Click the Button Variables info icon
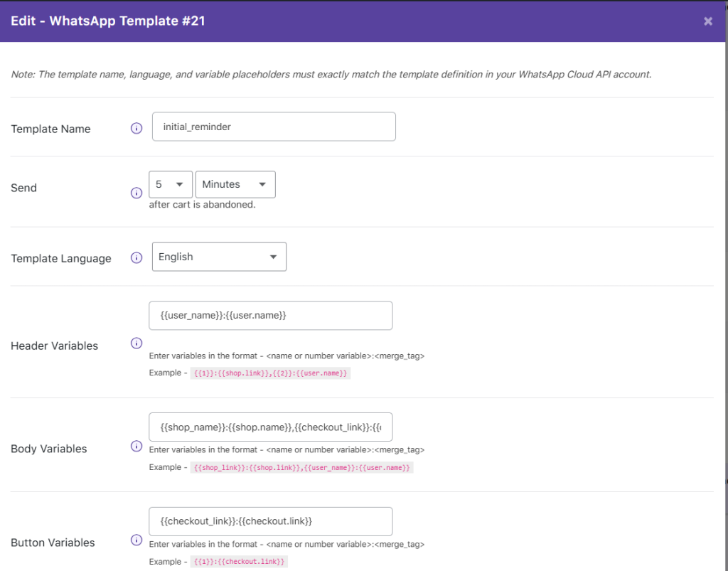The image size is (728, 571). [136, 540]
